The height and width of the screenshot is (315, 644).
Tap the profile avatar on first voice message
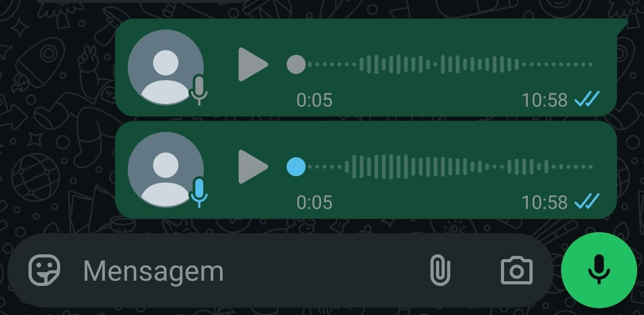[166, 68]
